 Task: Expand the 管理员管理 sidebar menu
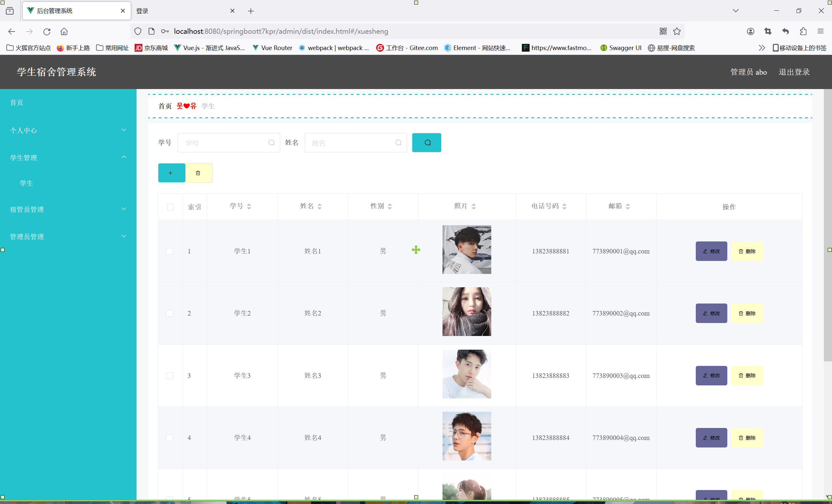(68, 237)
